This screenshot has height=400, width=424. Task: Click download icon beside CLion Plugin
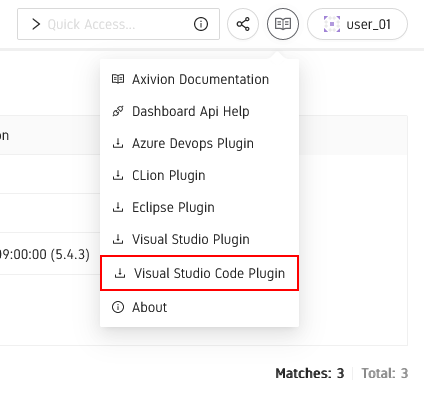118,175
